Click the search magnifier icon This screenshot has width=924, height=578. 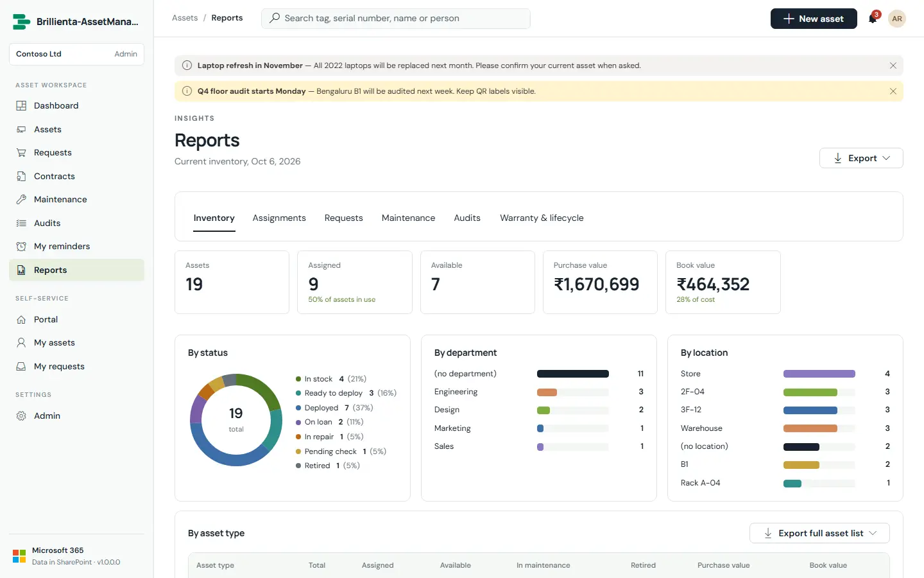pyautogui.click(x=275, y=18)
